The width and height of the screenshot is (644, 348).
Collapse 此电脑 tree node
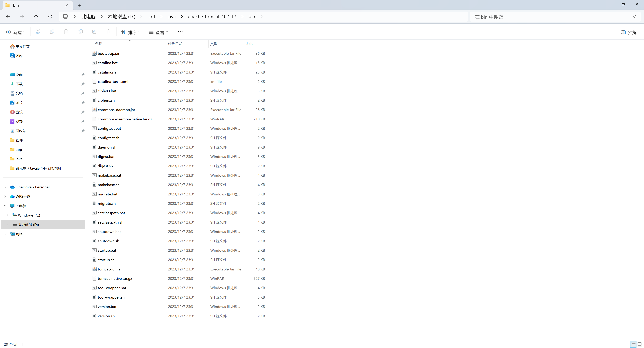click(x=5, y=206)
